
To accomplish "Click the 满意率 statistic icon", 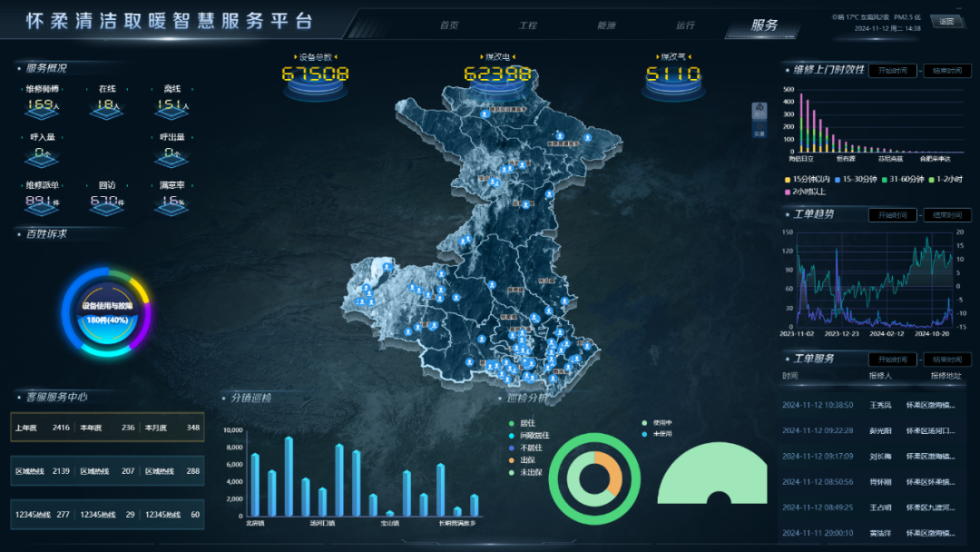I will (x=172, y=203).
